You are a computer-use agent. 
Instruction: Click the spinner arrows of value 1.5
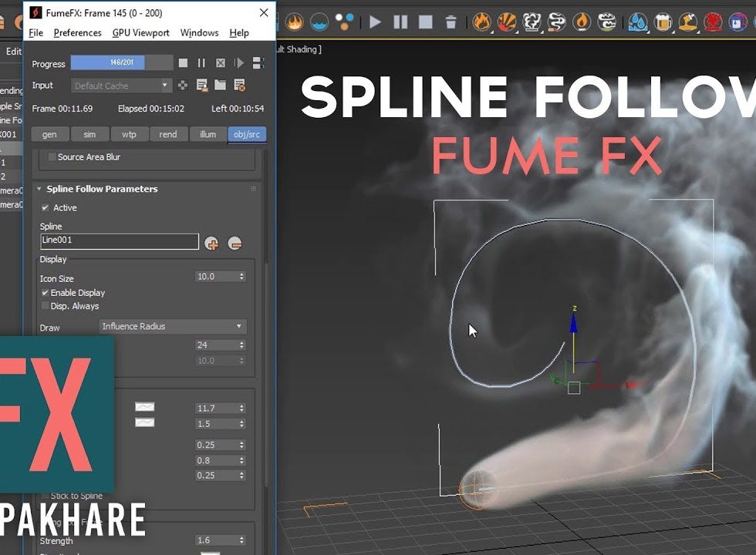point(241,423)
